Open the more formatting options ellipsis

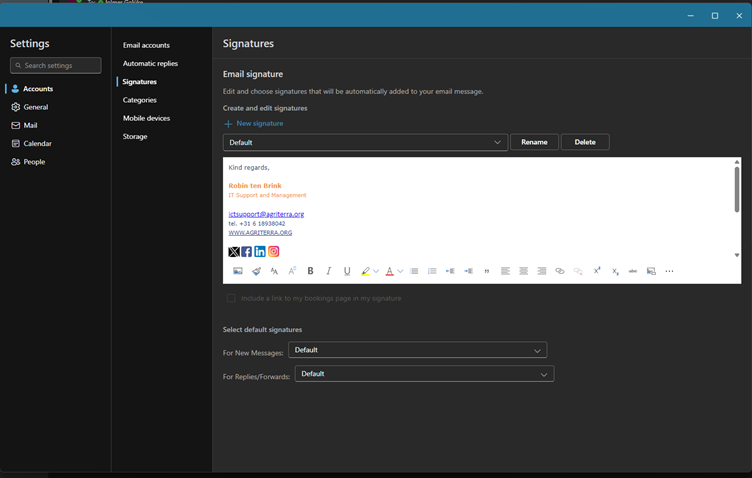tap(669, 271)
